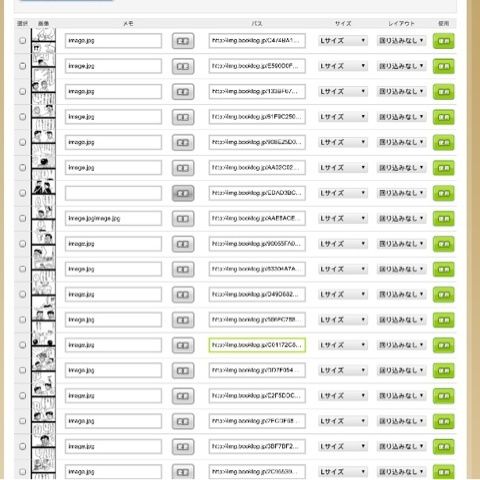Viewport: 480px width, 480px height.
Task: Click green use button in the C4 path row
Action: [x=444, y=41]
